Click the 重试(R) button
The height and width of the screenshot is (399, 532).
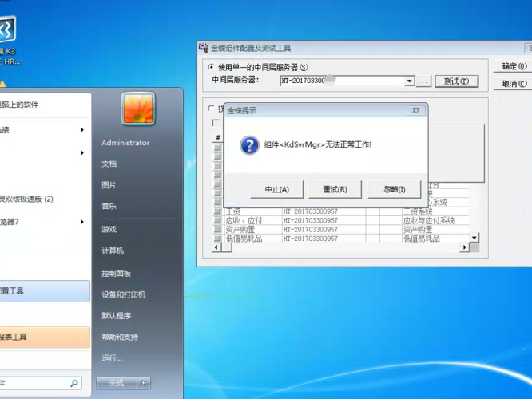pos(335,189)
